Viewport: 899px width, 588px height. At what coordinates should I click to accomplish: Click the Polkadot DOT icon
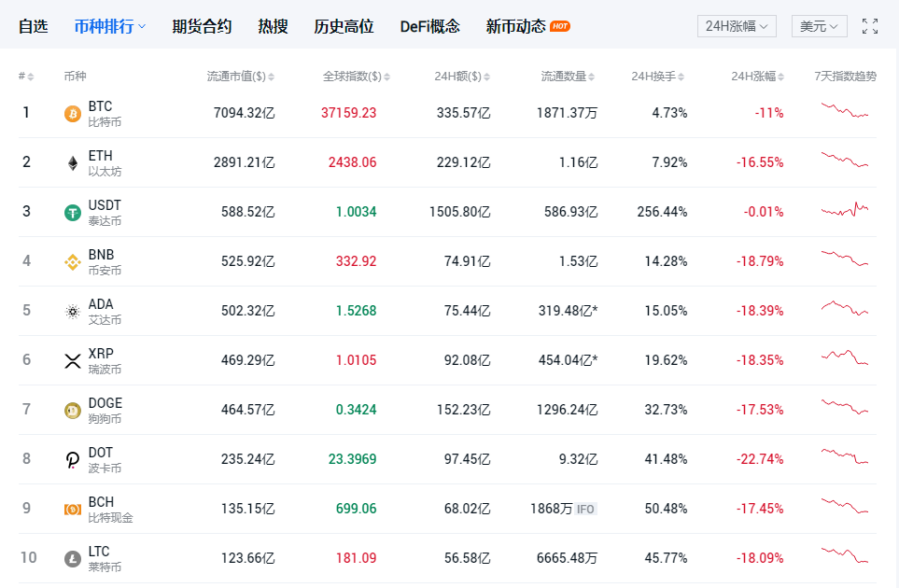click(x=72, y=460)
